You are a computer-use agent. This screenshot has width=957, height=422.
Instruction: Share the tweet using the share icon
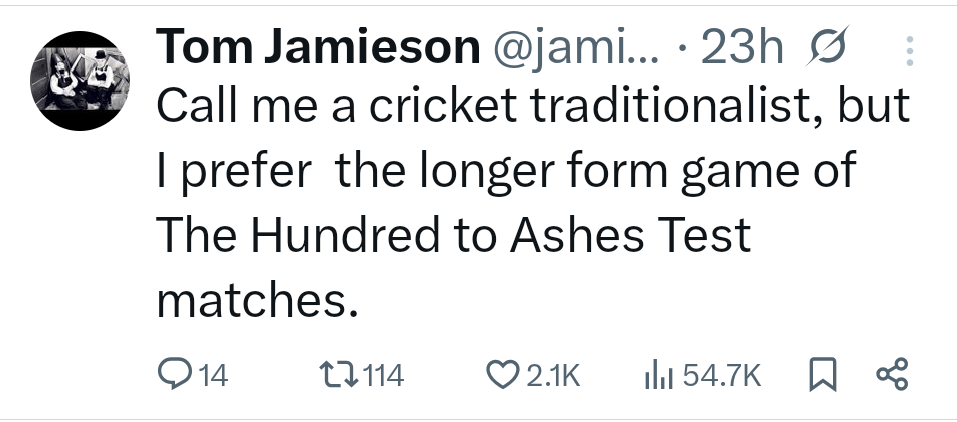890,375
